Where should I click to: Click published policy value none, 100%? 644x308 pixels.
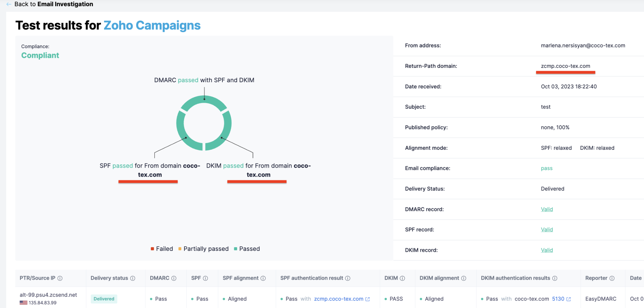click(x=555, y=127)
